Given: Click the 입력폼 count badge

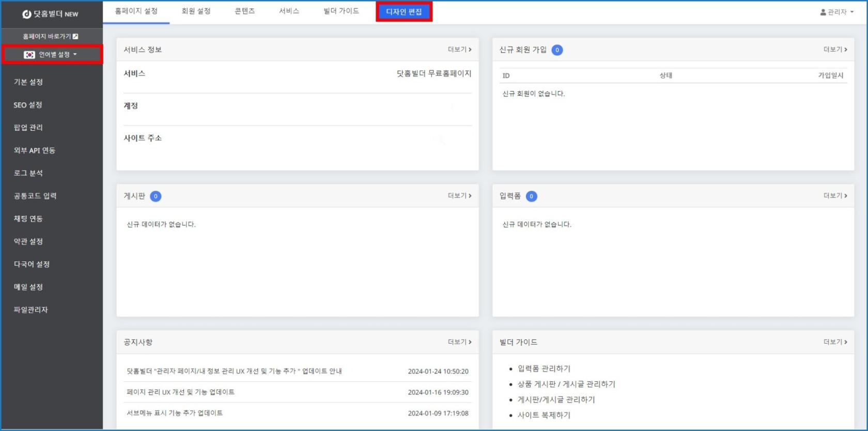Looking at the screenshot, I should 531,196.
